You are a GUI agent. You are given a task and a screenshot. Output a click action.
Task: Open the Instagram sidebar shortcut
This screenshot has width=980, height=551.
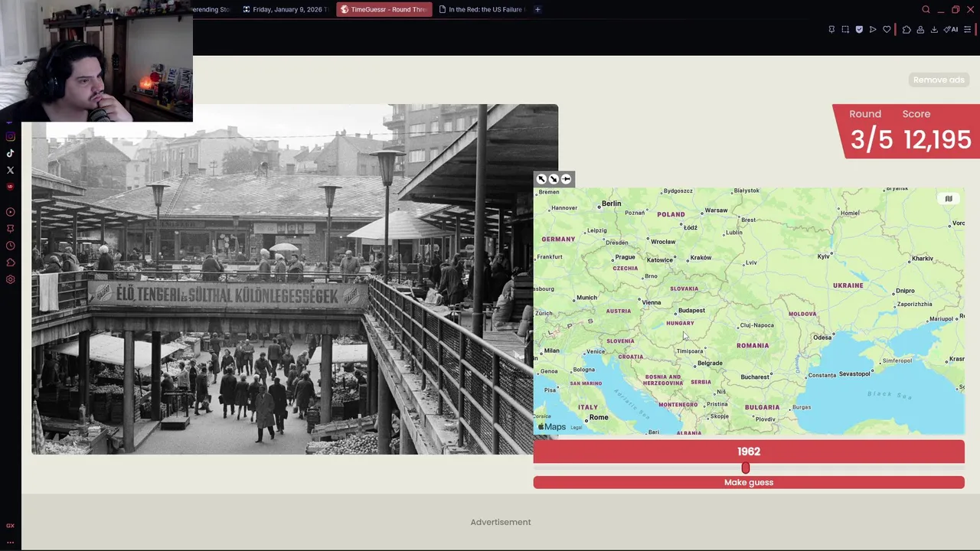[10, 136]
